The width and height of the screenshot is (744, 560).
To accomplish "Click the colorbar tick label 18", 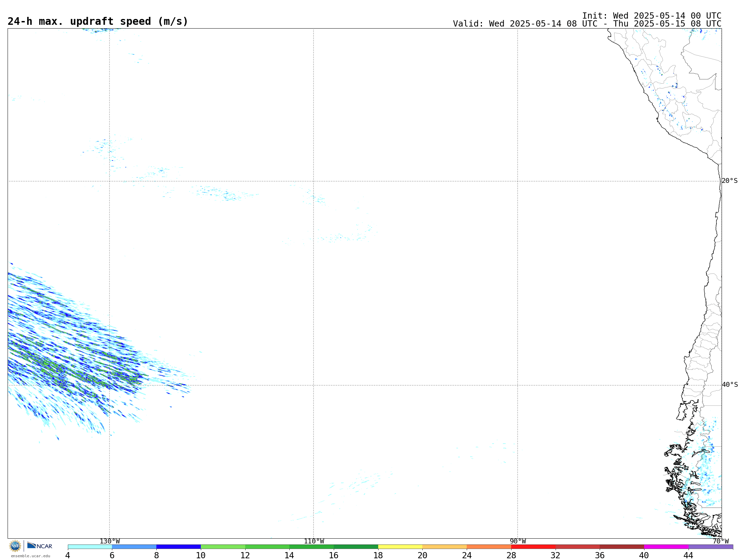I will point(378,555).
